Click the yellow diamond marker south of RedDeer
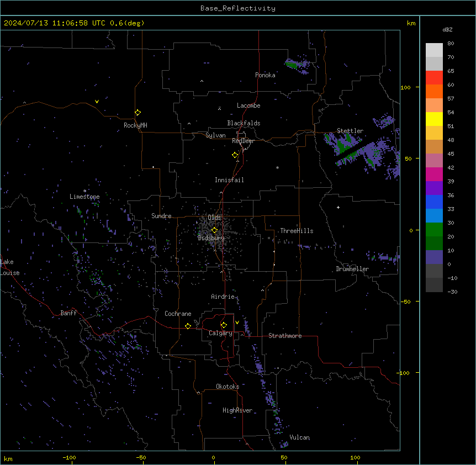This screenshot has height=465, width=476. point(235,155)
